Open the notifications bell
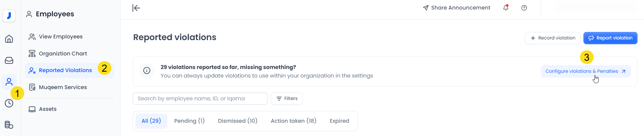644x136 pixels. pos(506,8)
